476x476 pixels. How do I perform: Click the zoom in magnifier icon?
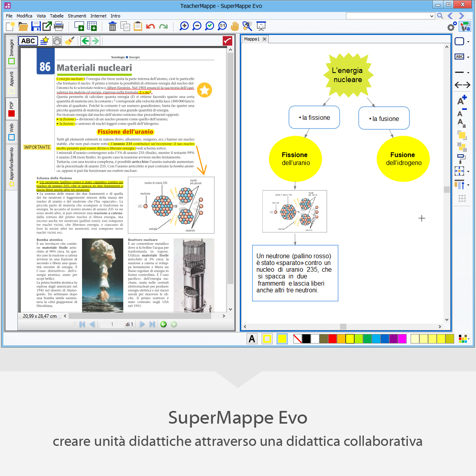184,26
